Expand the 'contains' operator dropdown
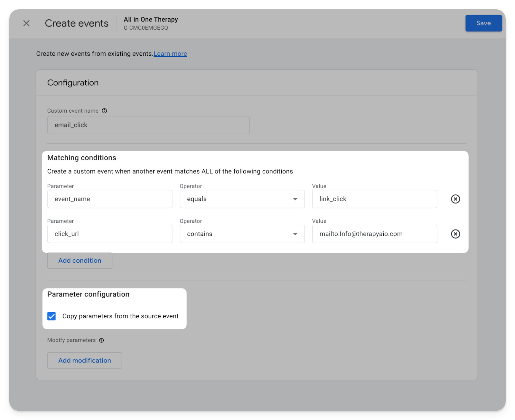This screenshot has height=420, width=515. 242,234
